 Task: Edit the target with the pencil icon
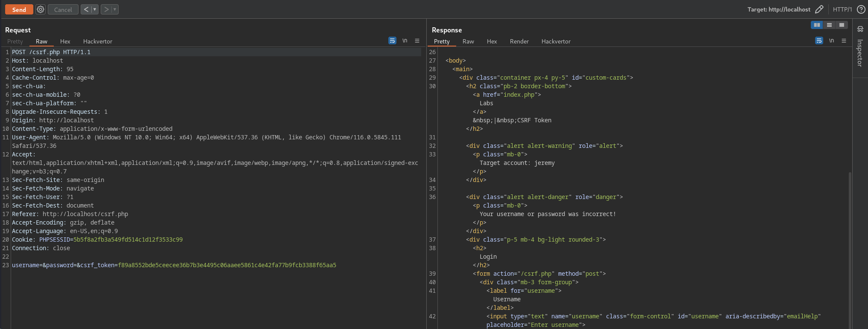819,9
